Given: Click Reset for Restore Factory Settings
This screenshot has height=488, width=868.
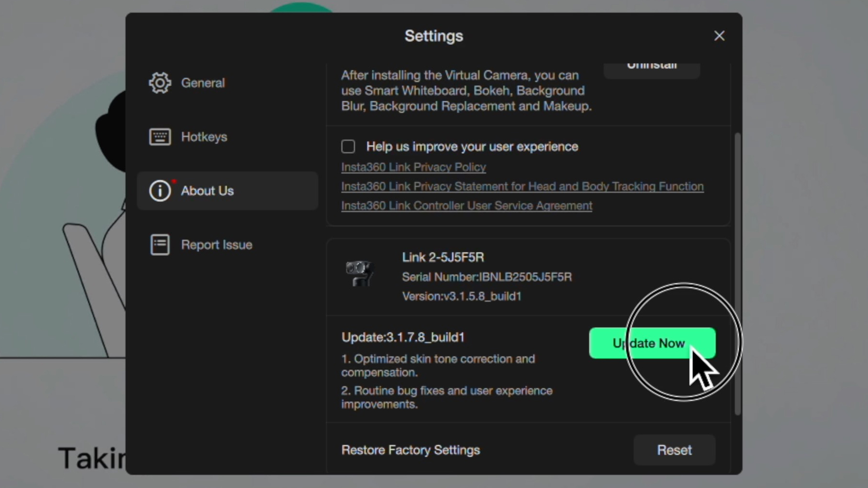Looking at the screenshot, I should click(x=674, y=450).
